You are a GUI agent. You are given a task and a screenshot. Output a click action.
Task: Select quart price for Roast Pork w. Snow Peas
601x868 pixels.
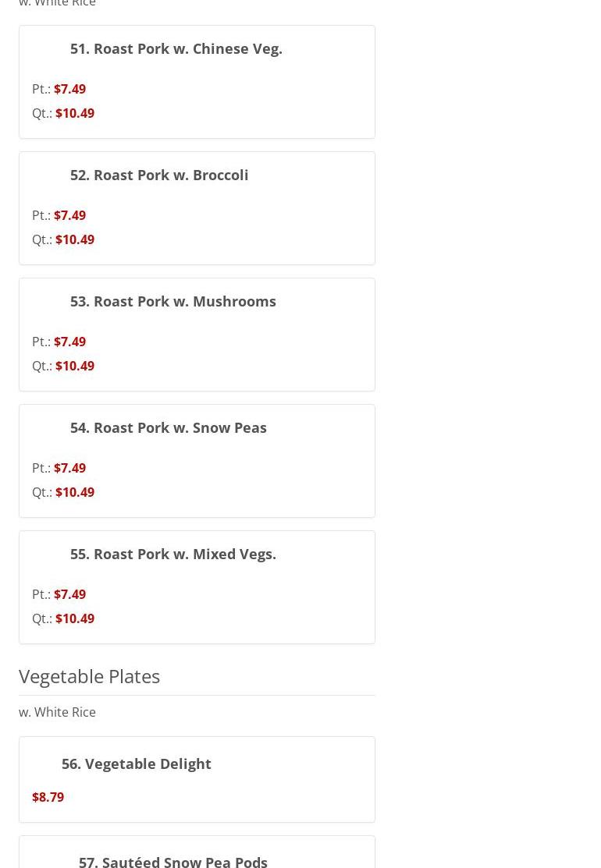point(63,492)
